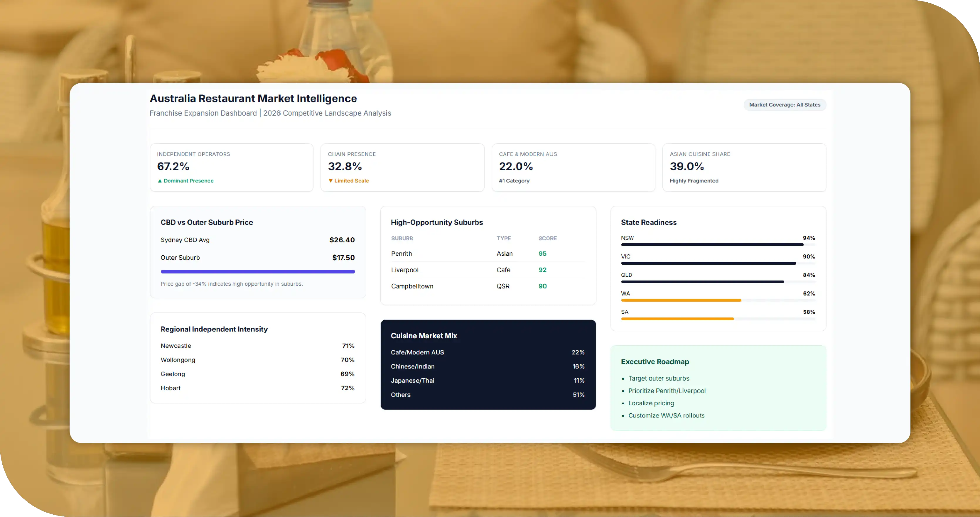Image resolution: width=980 pixels, height=517 pixels.
Task: Click the Outer Suburb price $17.50
Action: [x=343, y=258]
